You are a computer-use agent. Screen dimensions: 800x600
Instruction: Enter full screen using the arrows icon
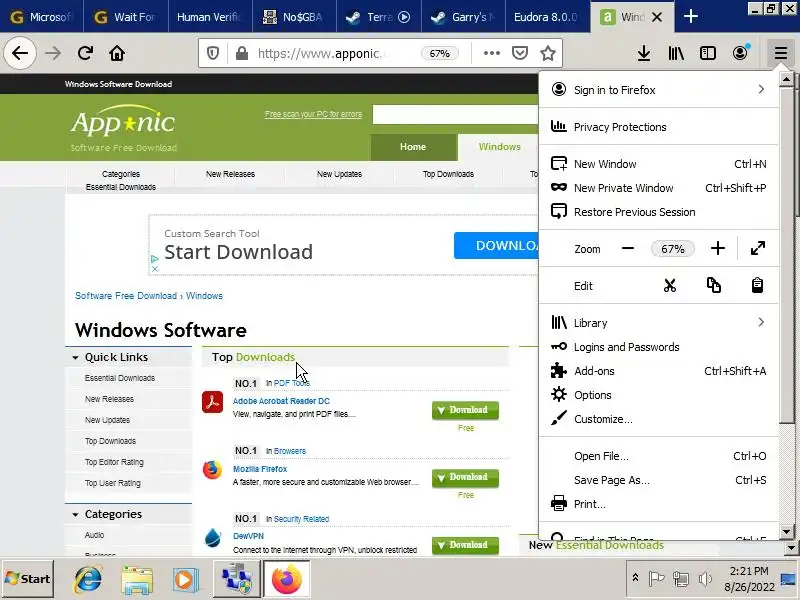[758, 248]
